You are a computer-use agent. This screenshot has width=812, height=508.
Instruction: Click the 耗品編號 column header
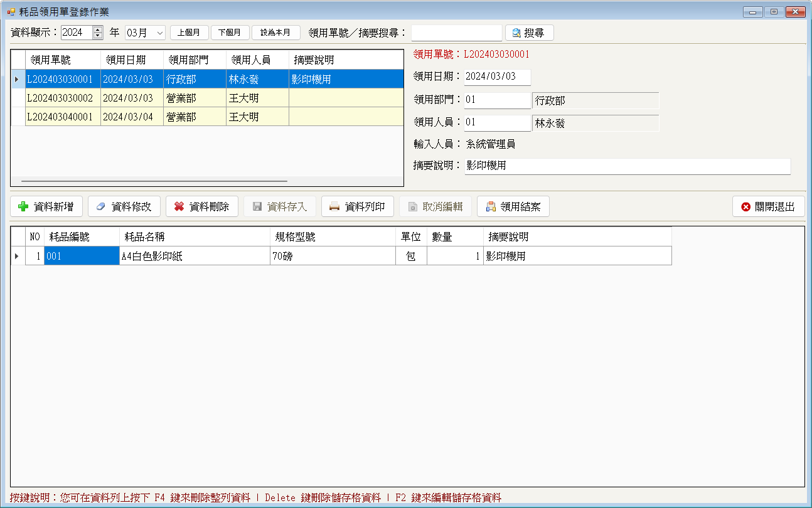pyautogui.click(x=82, y=236)
